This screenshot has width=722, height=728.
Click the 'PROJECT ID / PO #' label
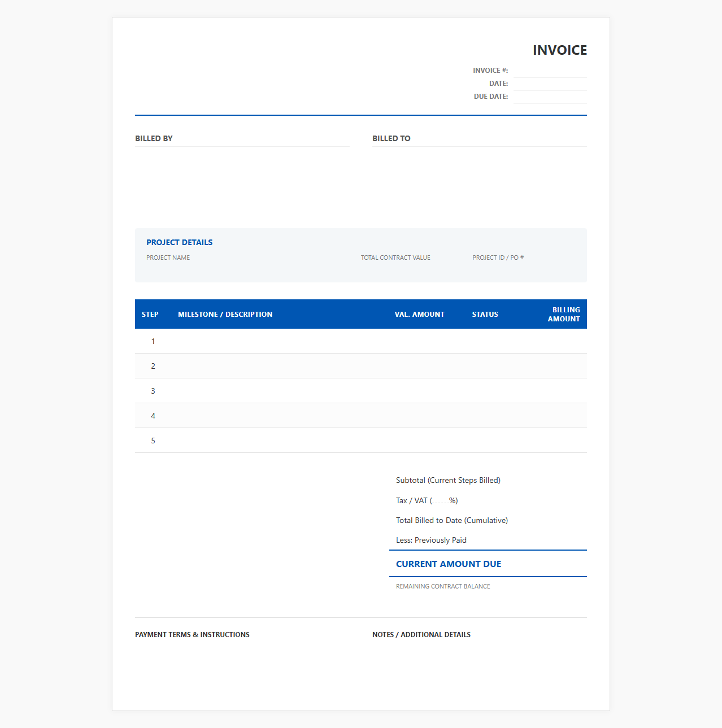[498, 258]
